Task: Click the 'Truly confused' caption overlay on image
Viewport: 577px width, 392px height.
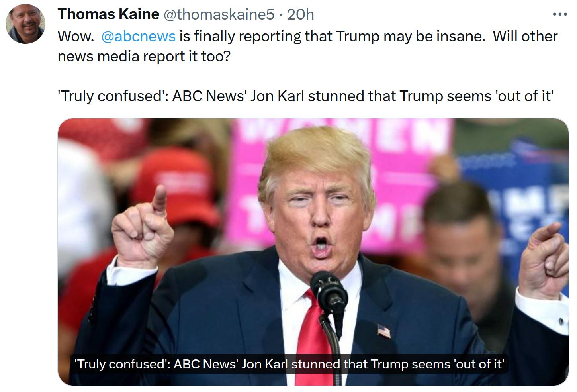Action: 289,364
